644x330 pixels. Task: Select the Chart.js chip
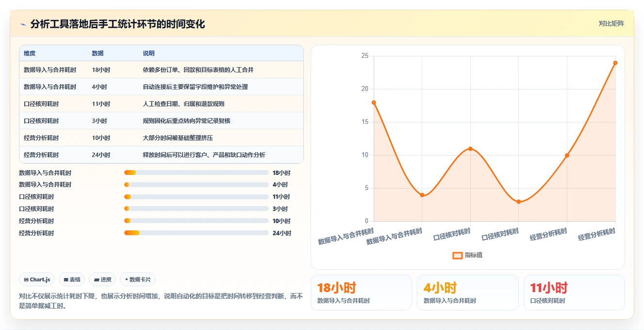tap(37, 279)
